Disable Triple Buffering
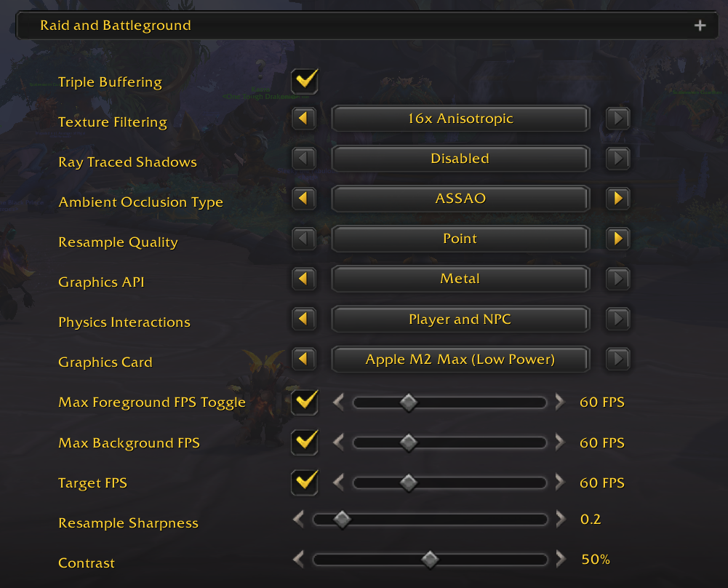 303,82
